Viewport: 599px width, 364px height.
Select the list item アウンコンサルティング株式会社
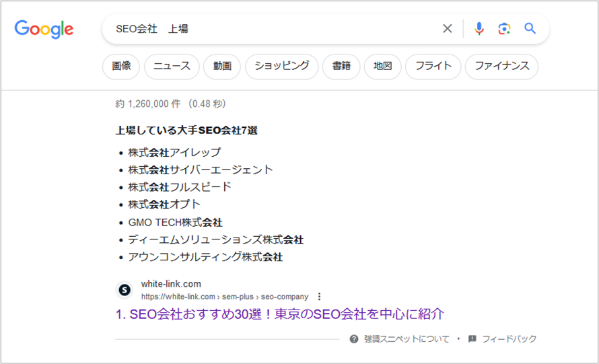(205, 257)
